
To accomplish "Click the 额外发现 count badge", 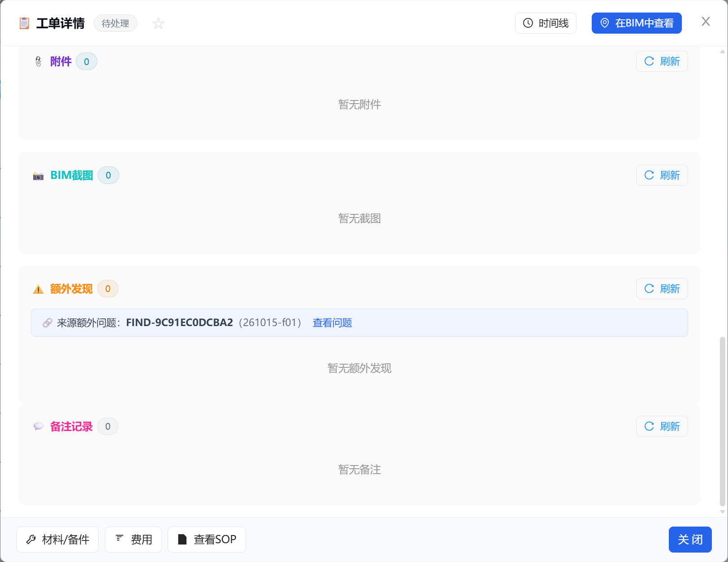I will (108, 289).
